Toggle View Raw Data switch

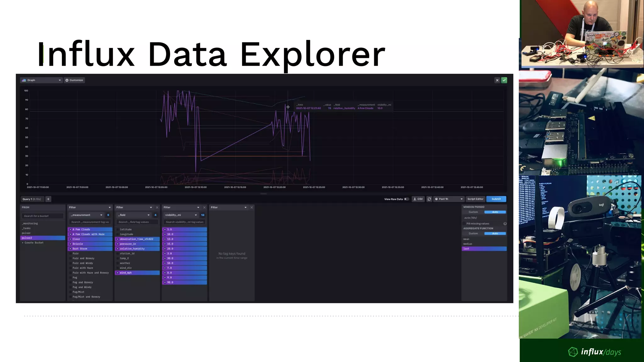coord(406,199)
